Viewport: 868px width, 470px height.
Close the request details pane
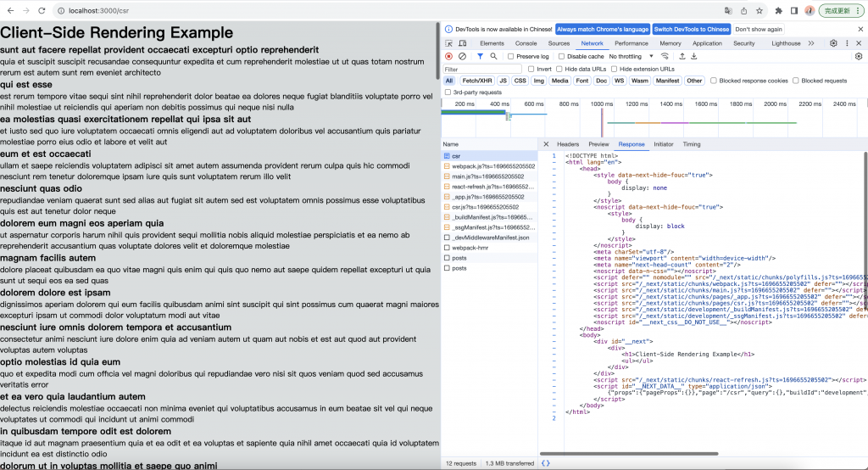click(546, 144)
